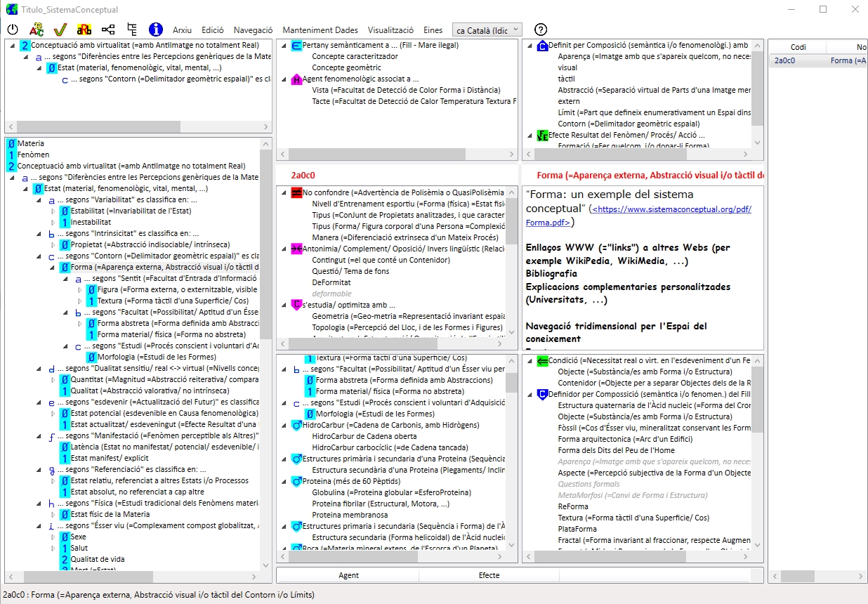Click the blue C icon beside 'Definidor per Composició'

[542, 395]
